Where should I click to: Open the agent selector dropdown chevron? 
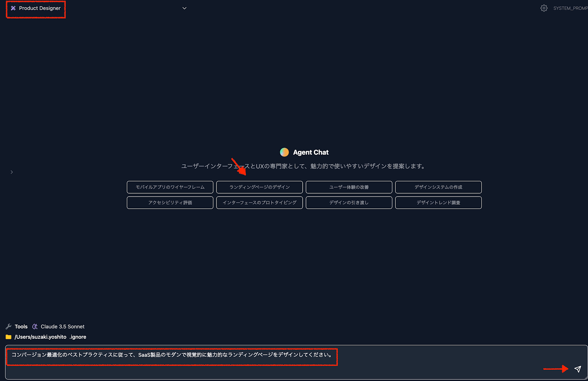click(184, 8)
